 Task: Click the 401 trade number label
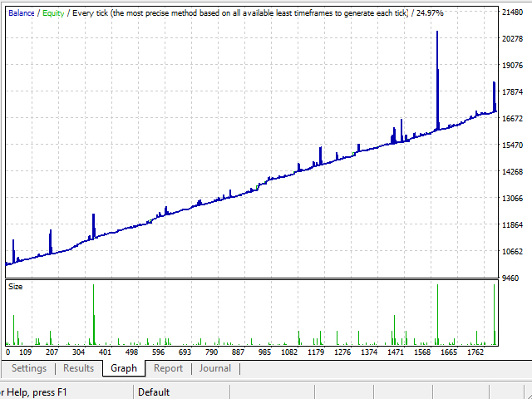(x=105, y=352)
